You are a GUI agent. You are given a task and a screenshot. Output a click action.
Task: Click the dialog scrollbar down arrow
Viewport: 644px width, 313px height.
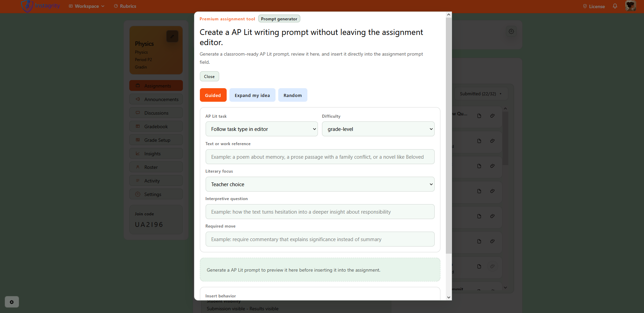(449, 297)
